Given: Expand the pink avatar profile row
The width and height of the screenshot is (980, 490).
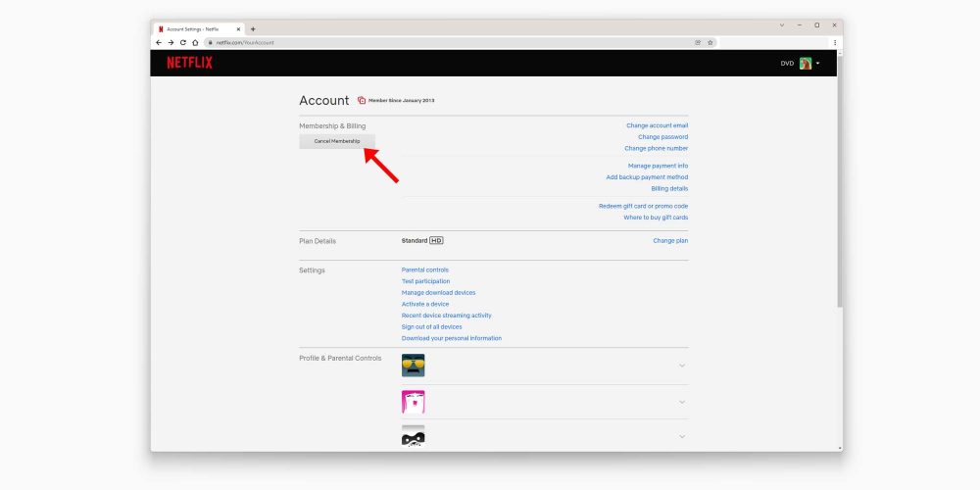Looking at the screenshot, I should tap(682, 402).
